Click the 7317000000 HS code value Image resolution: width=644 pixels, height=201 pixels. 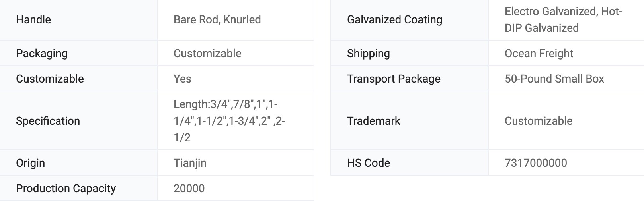536,163
